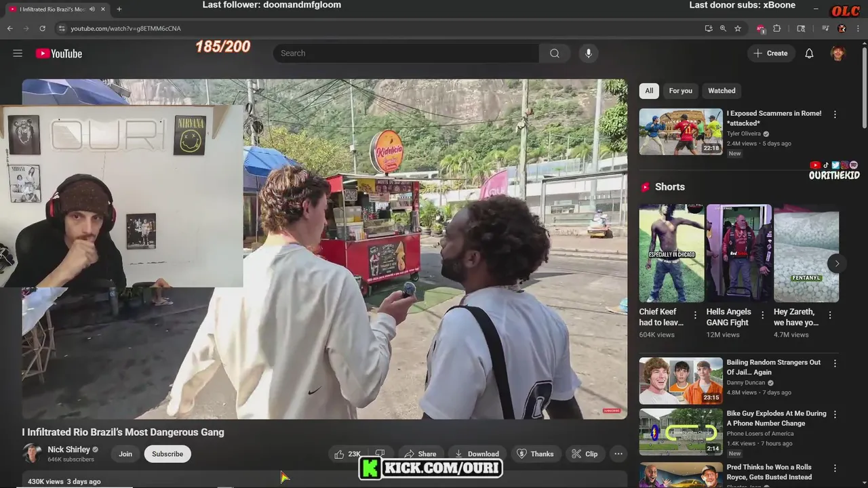The width and height of the screenshot is (868, 488).
Task: Open the YouTube hamburger guide menu
Action: point(18,54)
